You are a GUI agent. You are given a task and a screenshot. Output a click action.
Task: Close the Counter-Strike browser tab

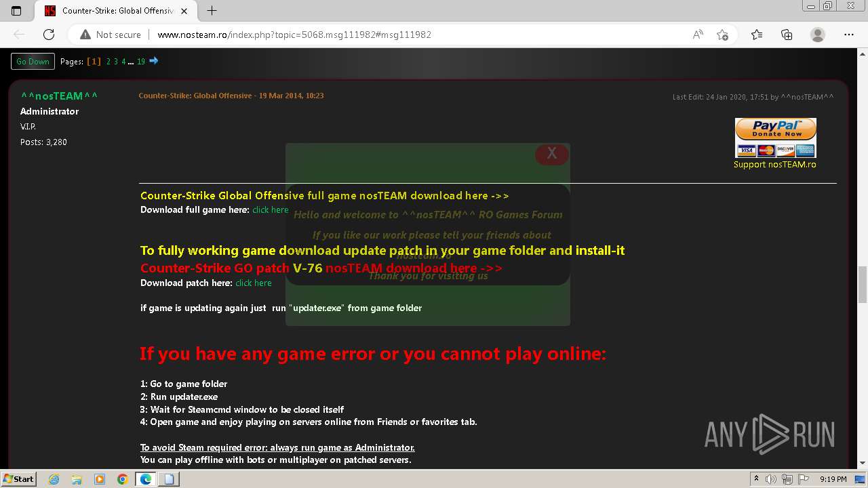click(x=184, y=11)
